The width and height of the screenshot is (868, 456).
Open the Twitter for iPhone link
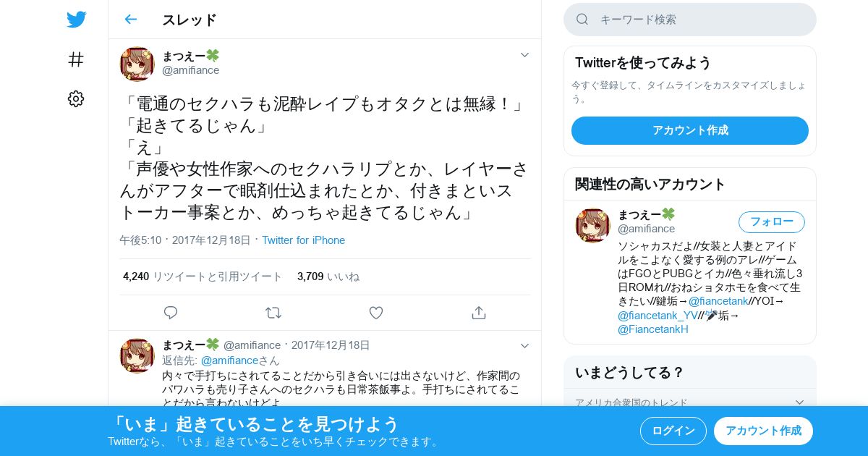pyautogui.click(x=303, y=240)
